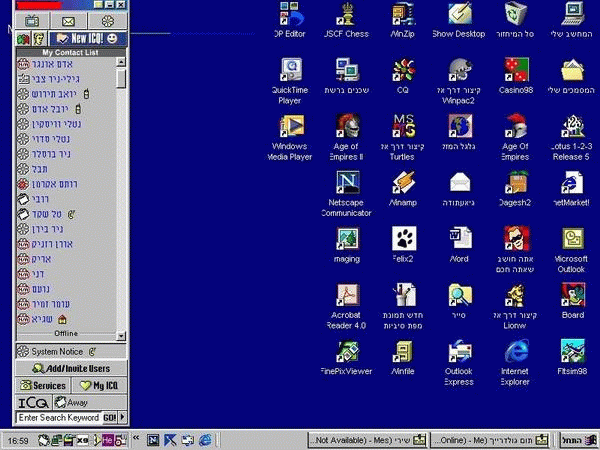This screenshot has height=450, width=600.
Task: Open the Microsoft Outlook desktop icon
Action: [x=572, y=250]
